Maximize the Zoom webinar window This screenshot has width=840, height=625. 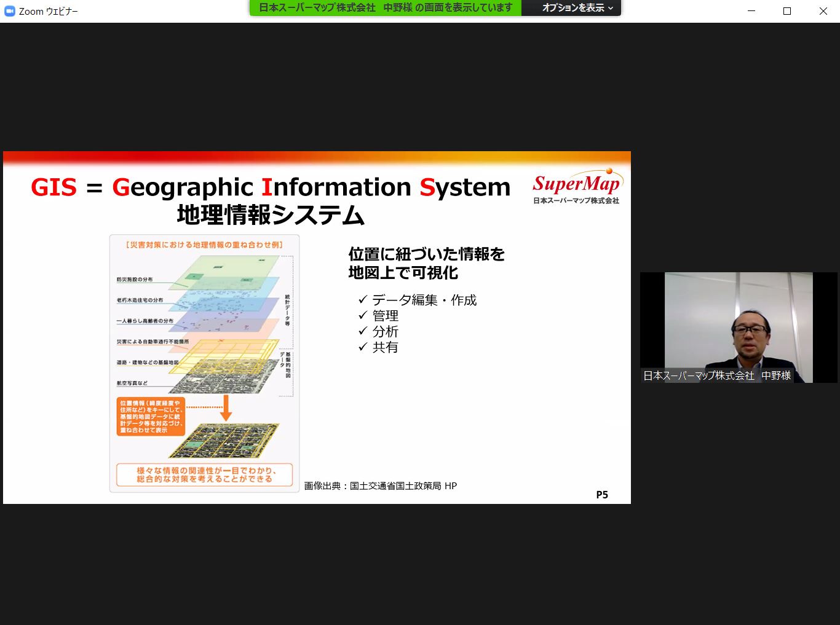(787, 11)
